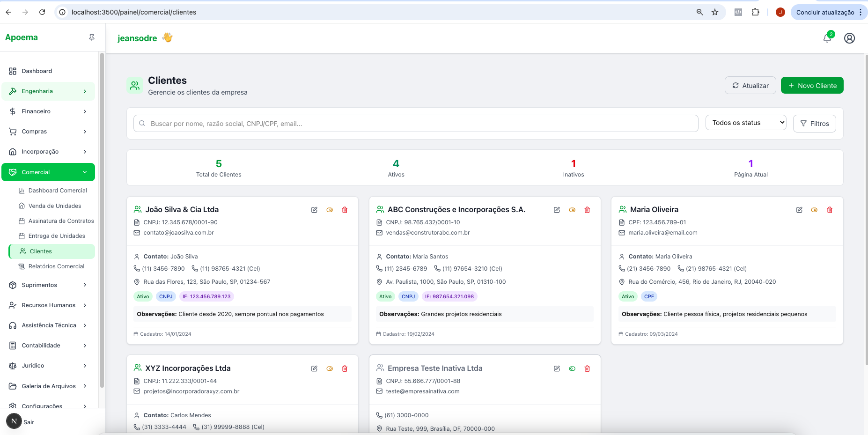Click the Novo Cliente button
The height and width of the screenshot is (435, 868).
(x=812, y=86)
